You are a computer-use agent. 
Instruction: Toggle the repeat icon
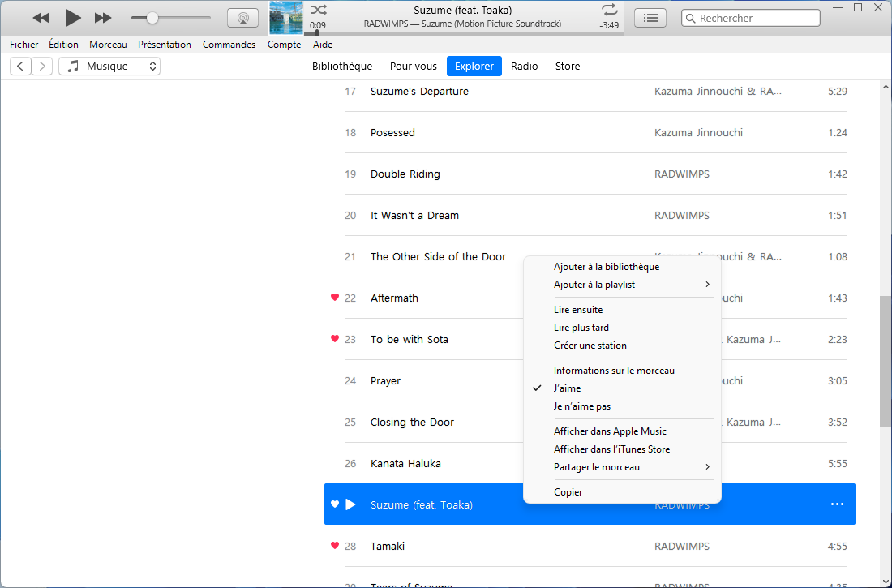[609, 10]
